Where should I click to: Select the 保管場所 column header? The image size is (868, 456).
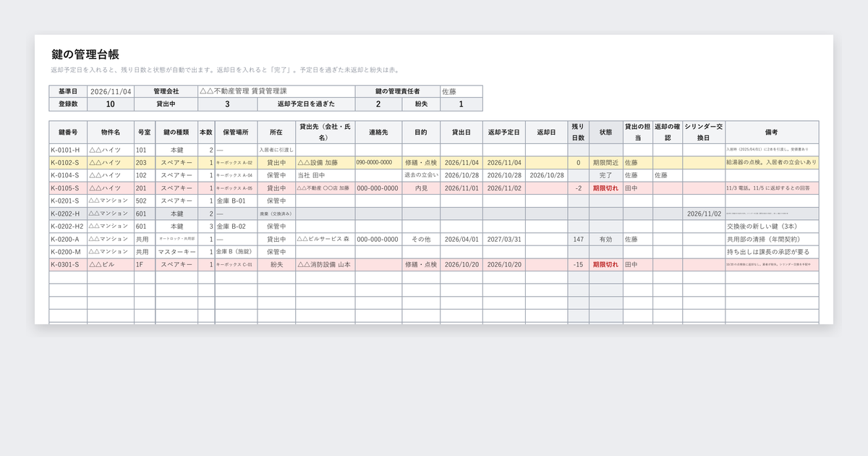point(236,132)
